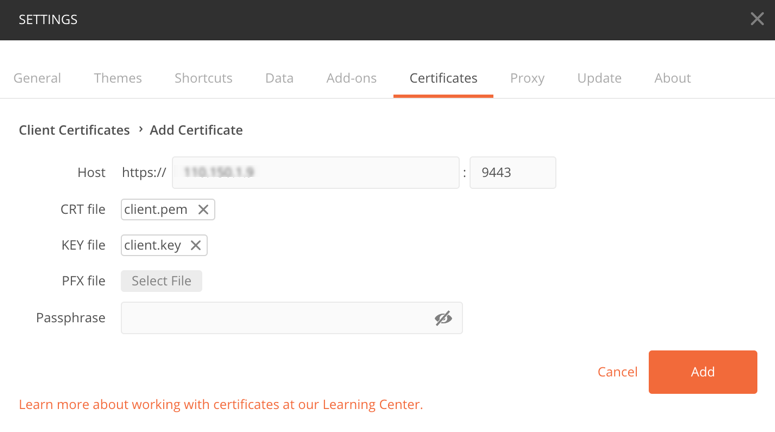Go to the Data tab

coord(279,78)
